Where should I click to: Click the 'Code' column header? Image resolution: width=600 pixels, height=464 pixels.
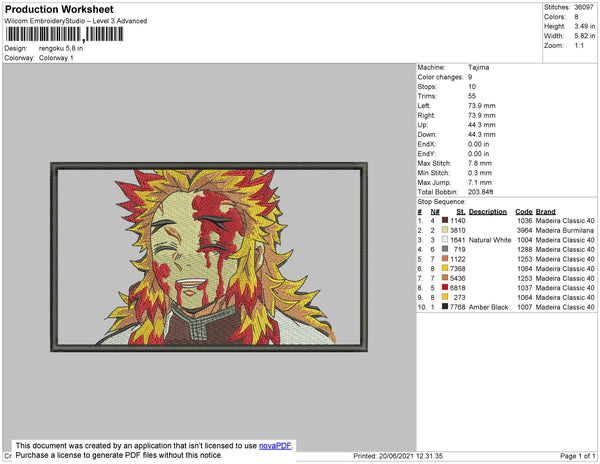pos(523,212)
